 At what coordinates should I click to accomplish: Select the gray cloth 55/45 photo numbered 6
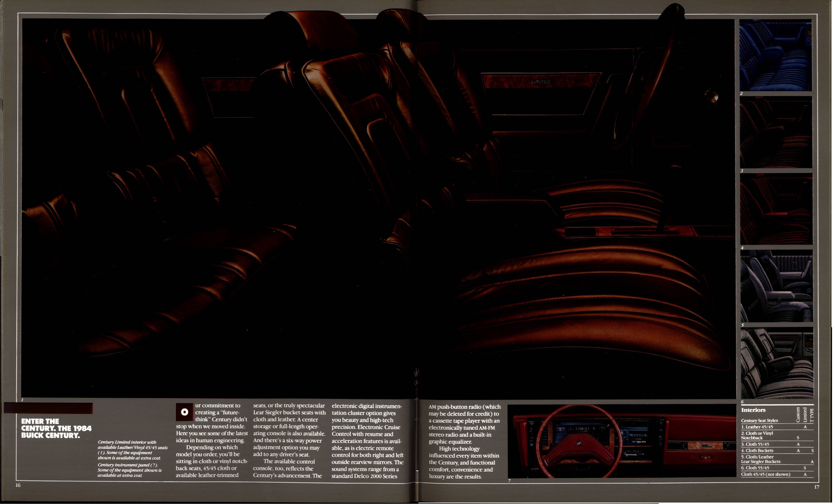[777, 363]
